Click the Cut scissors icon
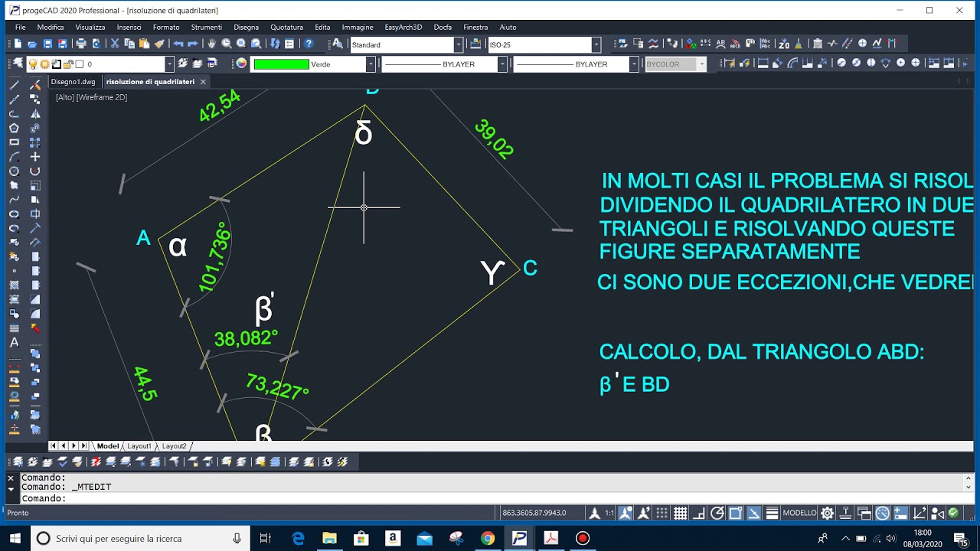Image resolution: width=980 pixels, height=551 pixels. (x=114, y=44)
